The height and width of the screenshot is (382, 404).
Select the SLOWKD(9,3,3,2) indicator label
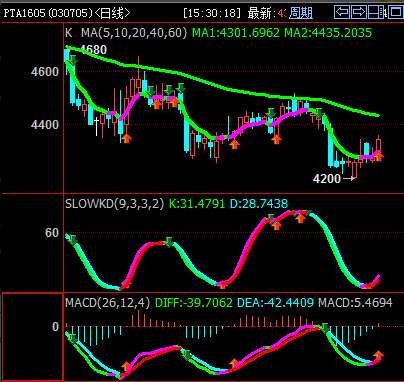(114, 203)
